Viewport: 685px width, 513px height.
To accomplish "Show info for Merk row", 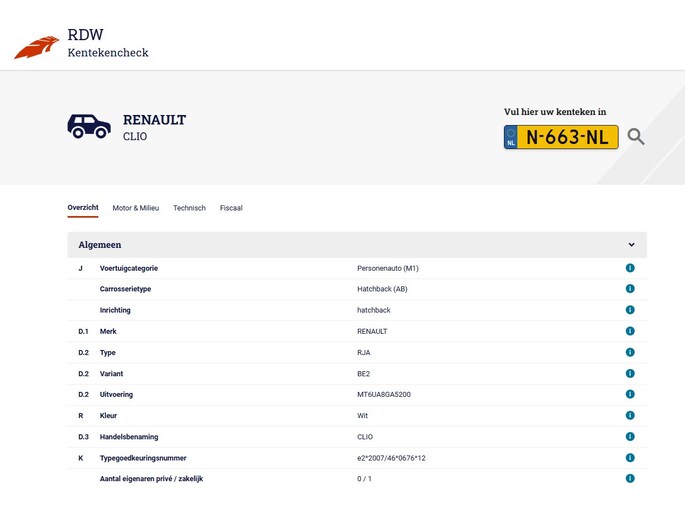I will (630, 331).
